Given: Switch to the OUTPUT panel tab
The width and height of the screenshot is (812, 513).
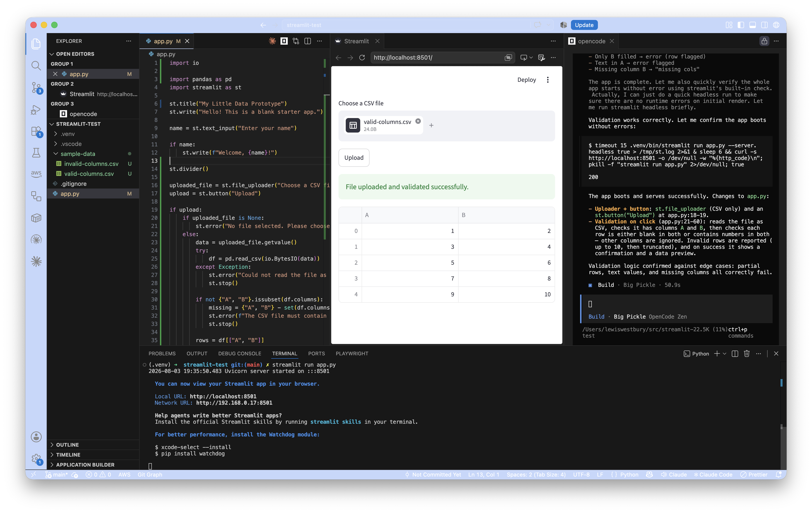Looking at the screenshot, I should click(197, 353).
